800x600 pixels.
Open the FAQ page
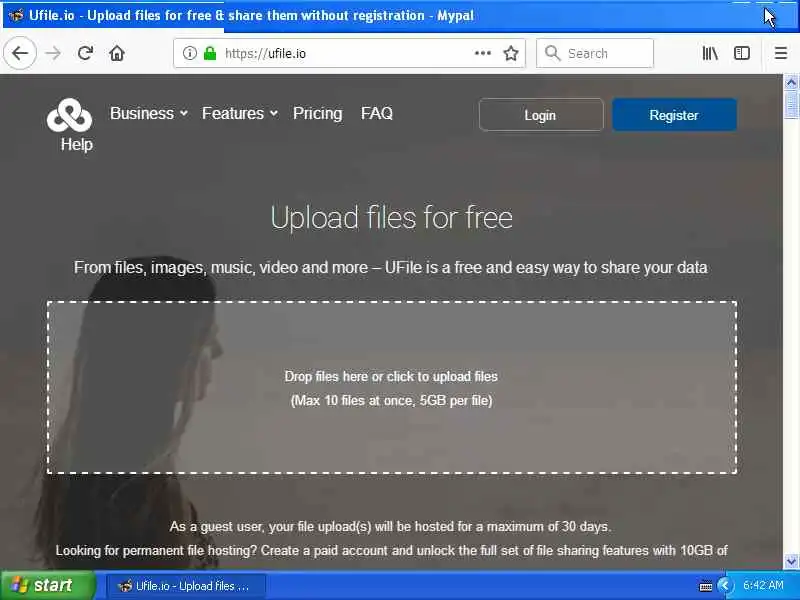(377, 113)
